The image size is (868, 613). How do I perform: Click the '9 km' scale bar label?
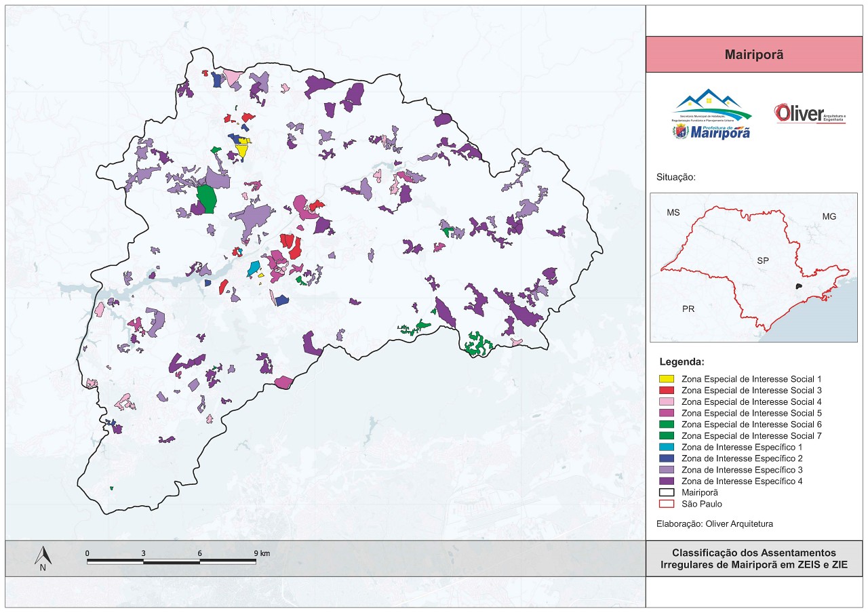click(262, 553)
